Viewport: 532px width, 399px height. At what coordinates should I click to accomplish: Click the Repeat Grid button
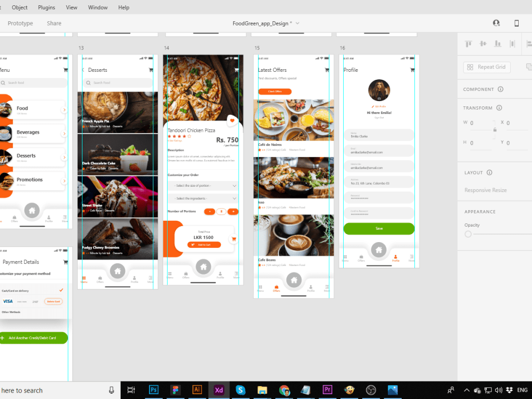487,67
